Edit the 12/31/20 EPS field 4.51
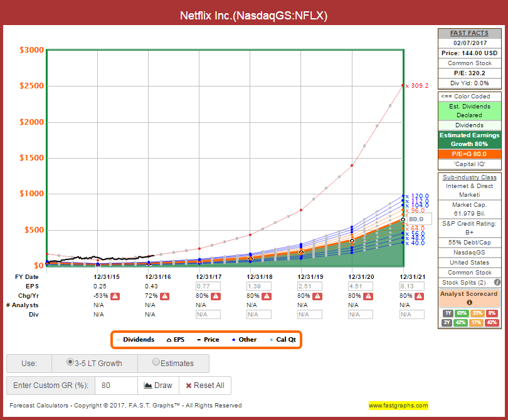The height and width of the screenshot is (420, 508). point(360,286)
